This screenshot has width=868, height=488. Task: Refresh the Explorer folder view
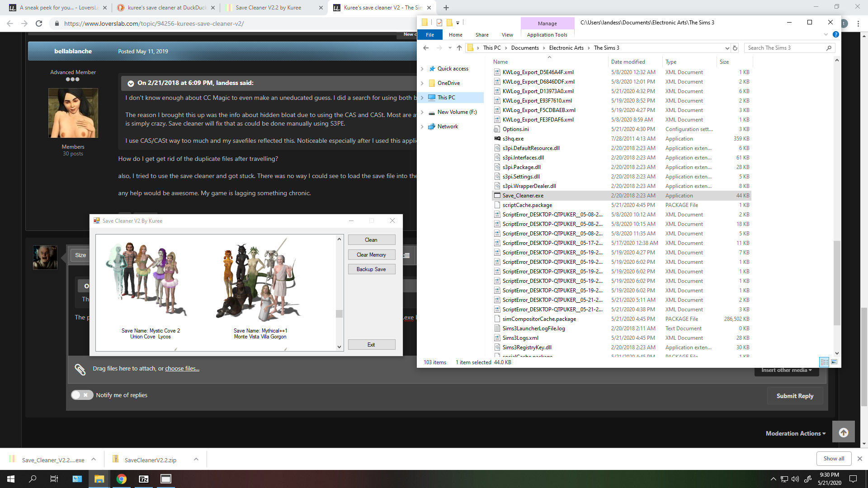tap(735, 48)
